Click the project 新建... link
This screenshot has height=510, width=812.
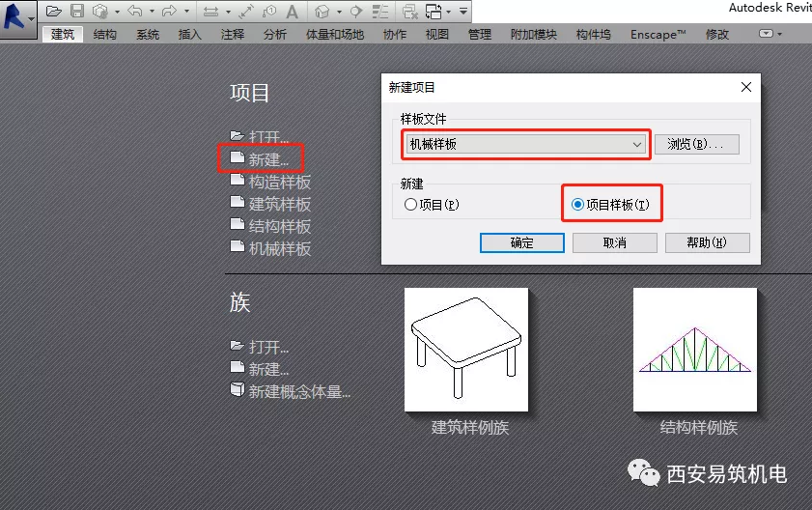(x=268, y=159)
